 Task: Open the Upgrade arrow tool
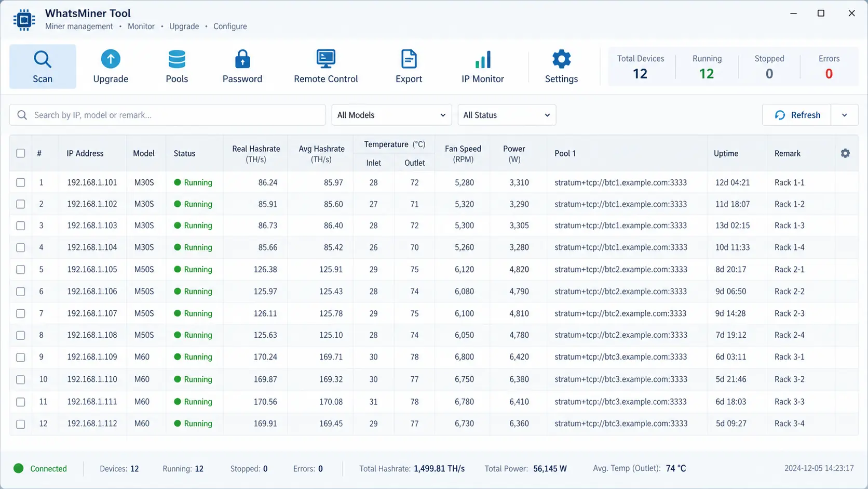point(111,59)
